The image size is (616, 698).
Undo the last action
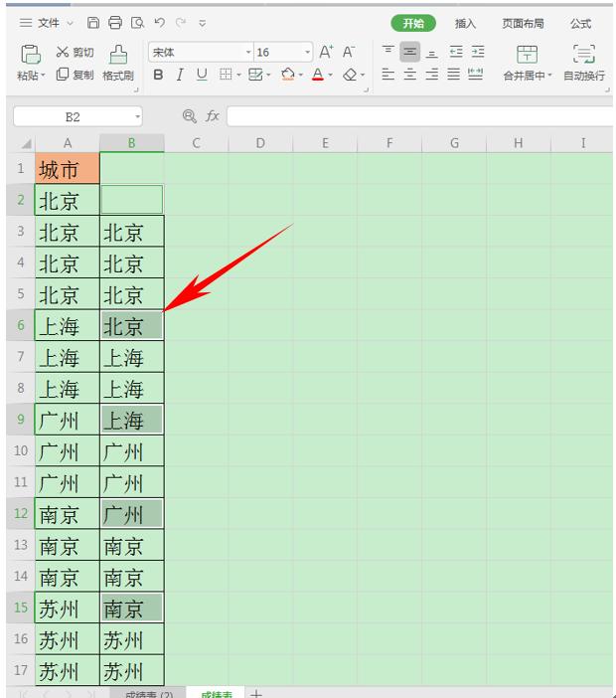click(x=159, y=23)
